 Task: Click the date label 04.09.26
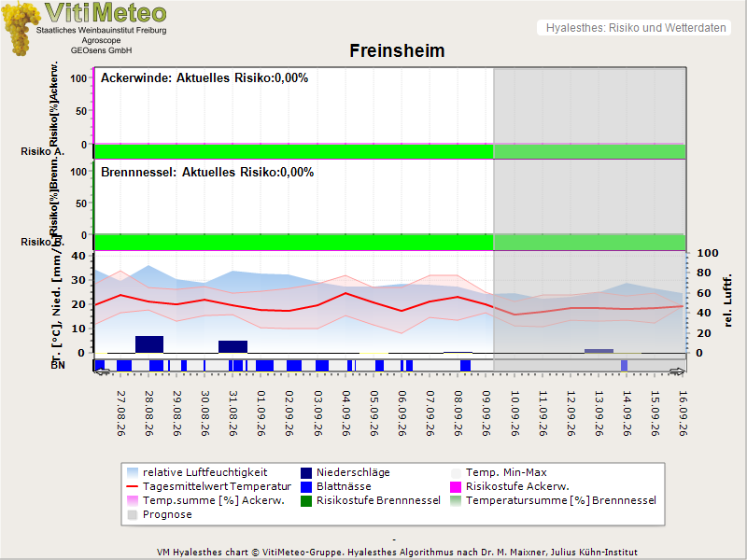[345, 413]
